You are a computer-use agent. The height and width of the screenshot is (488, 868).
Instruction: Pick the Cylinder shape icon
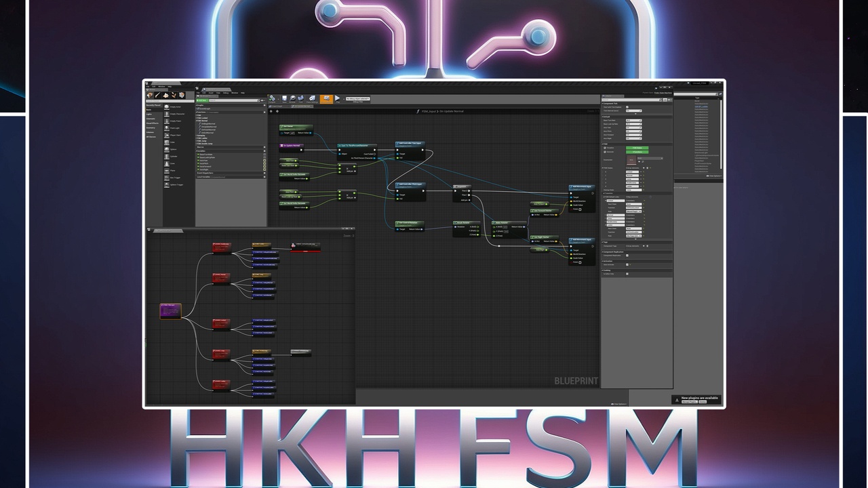point(167,157)
